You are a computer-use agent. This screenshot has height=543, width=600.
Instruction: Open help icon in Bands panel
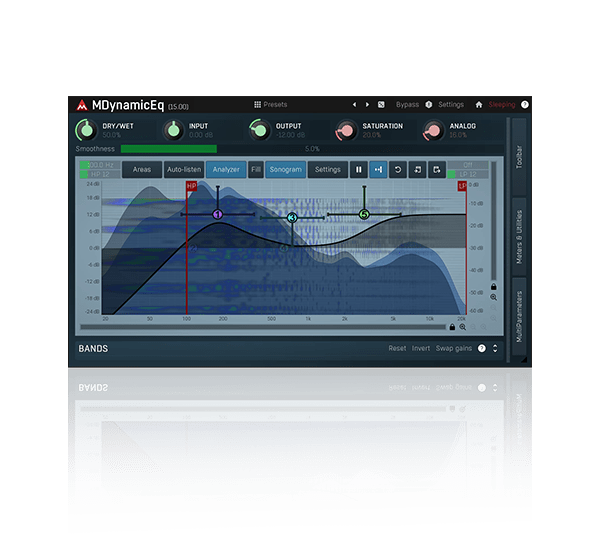click(482, 348)
